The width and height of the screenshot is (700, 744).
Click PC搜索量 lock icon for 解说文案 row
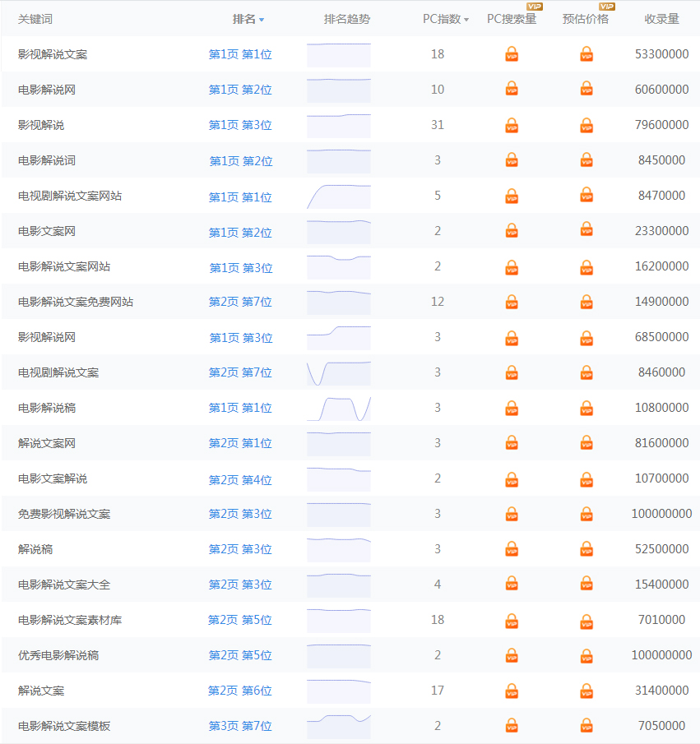coord(512,691)
